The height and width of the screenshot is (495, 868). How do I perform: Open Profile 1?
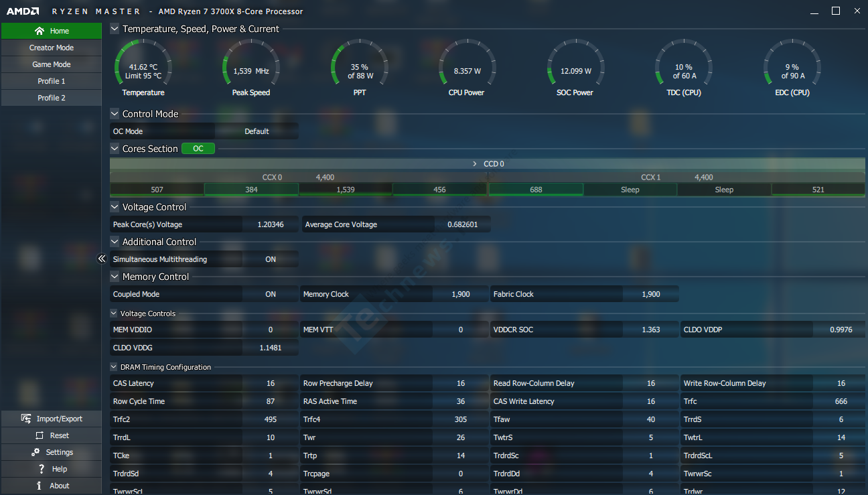(x=51, y=81)
